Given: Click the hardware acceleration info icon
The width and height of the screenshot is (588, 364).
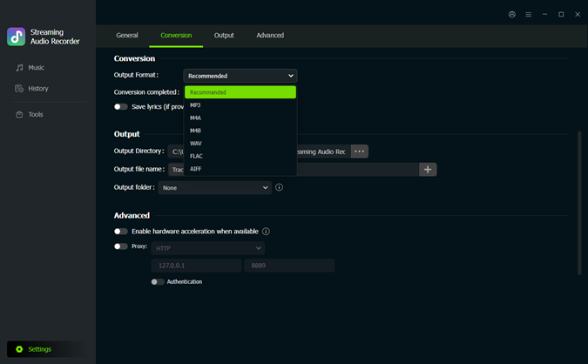Looking at the screenshot, I should pos(266,232).
